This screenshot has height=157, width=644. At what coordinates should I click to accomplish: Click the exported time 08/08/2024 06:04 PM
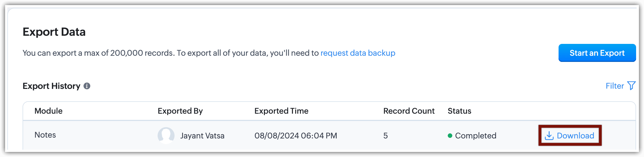[295, 136]
